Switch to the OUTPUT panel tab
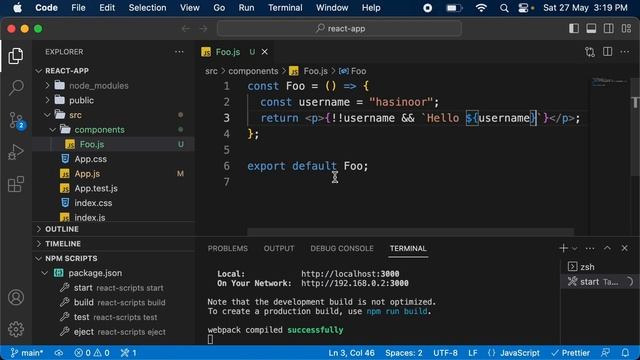640x360 pixels. point(279,249)
